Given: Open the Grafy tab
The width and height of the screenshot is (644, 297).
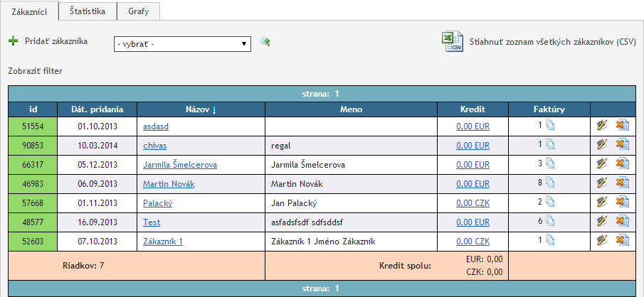Looking at the screenshot, I should click(139, 11).
